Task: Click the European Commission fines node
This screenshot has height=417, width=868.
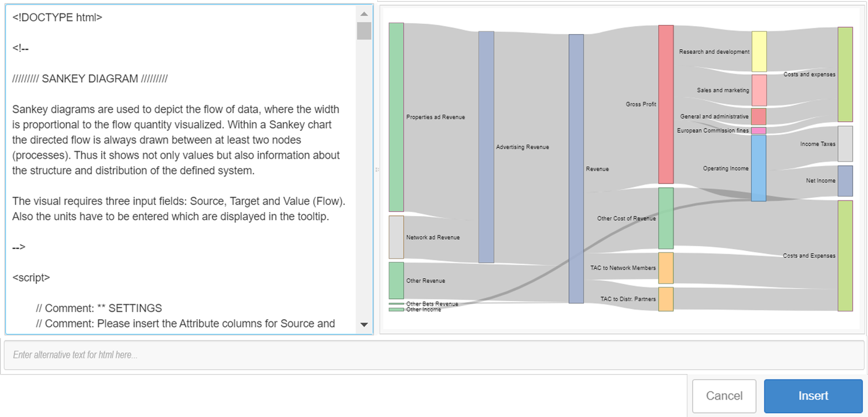Action: 758,130
